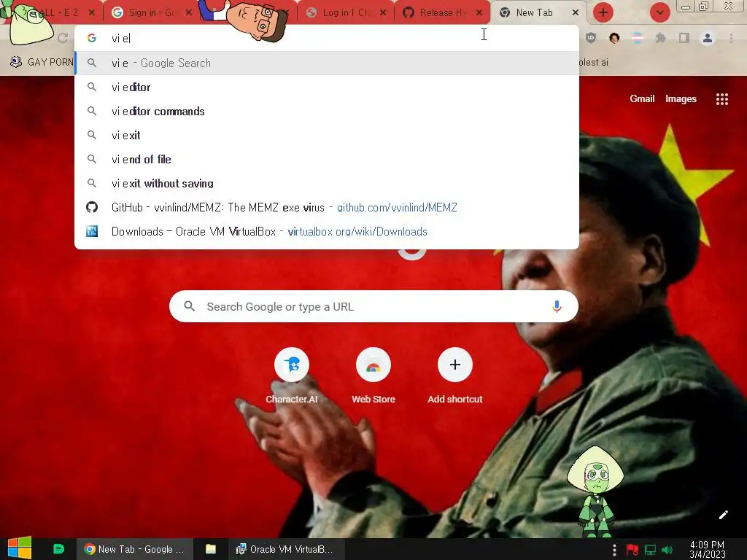747x560 pixels.
Task: Open the Images link
Action: (681, 98)
